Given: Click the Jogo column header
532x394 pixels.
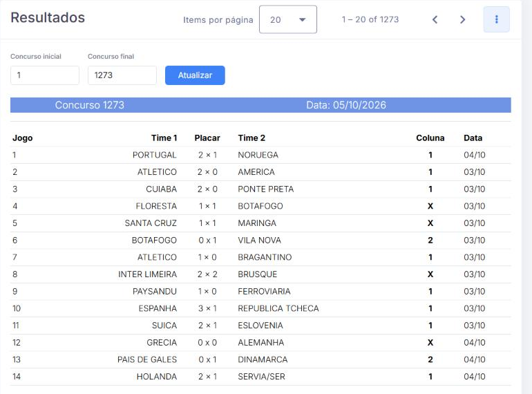Looking at the screenshot, I should tap(23, 138).
